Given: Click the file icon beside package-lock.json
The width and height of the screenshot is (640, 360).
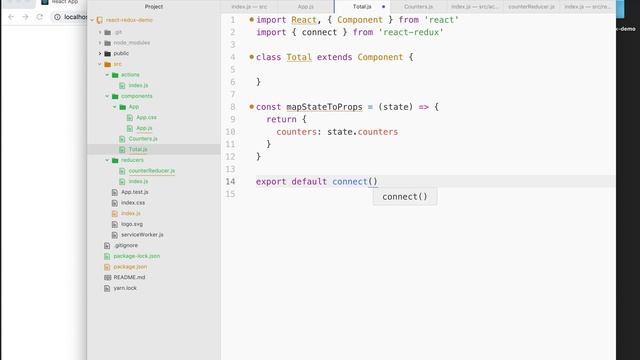Looking at the screenshot, I should pos(107,256).
